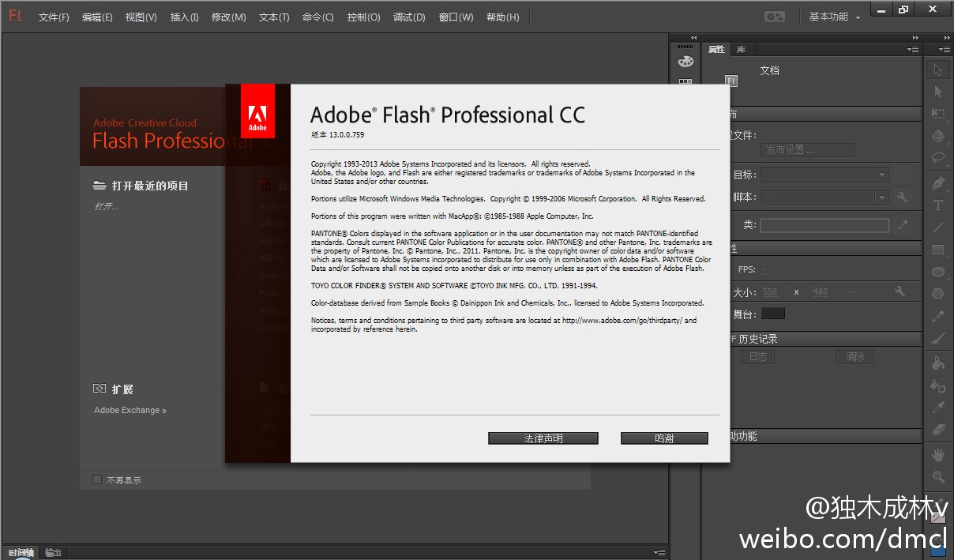954x560 pixels.
Task: Select the Ink Bottle tool
Action: [x=938, y=385]
